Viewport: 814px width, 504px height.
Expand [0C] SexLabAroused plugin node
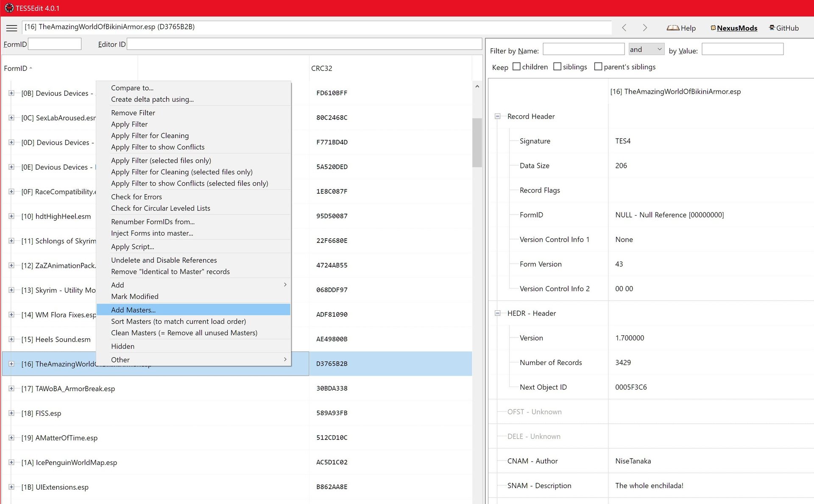(x=11, y=118)
